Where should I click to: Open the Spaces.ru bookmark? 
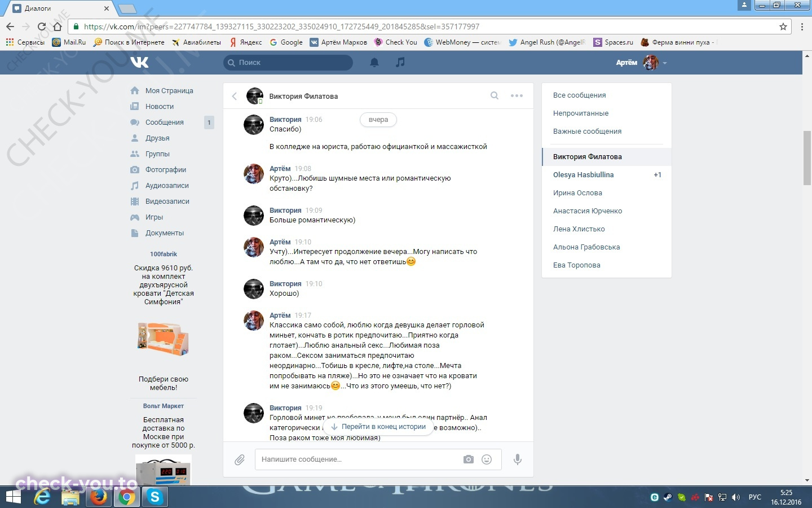point(614,42)
